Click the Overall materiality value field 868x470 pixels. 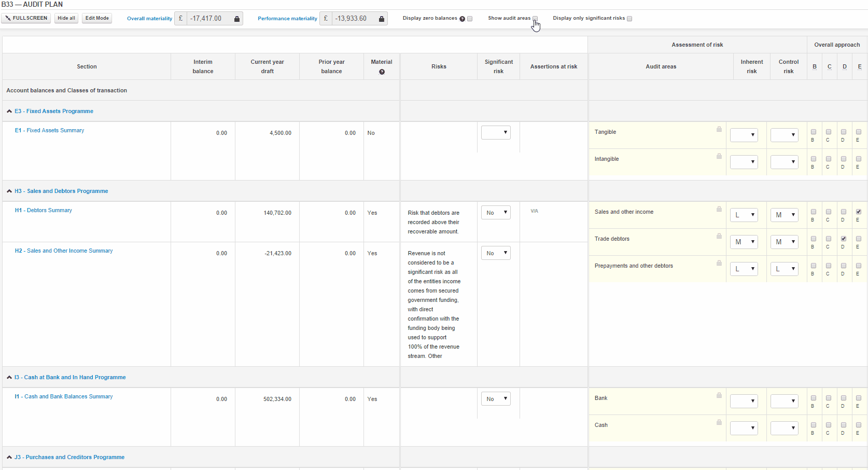(209, 19)
